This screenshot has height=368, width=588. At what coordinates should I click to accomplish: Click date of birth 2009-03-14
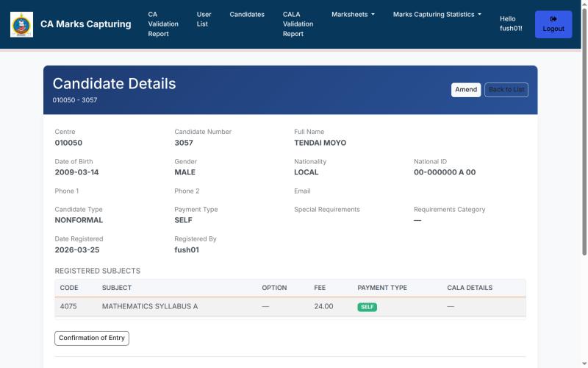[x=77, y=172]
